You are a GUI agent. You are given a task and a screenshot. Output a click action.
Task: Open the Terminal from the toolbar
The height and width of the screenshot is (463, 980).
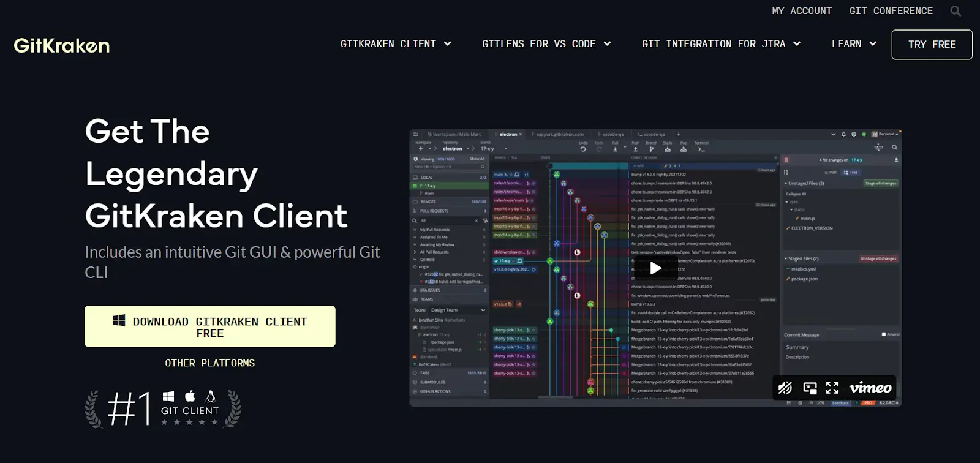click(x=701, y=149)
